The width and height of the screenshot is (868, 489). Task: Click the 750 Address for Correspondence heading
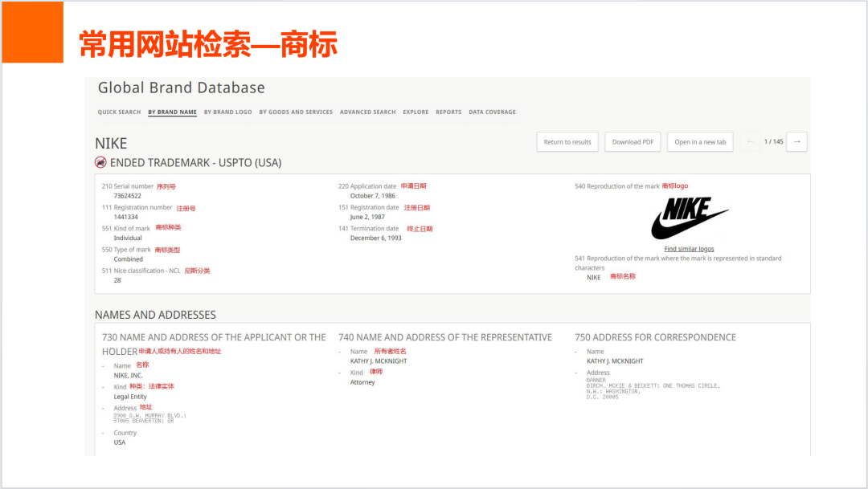[656, 337]
